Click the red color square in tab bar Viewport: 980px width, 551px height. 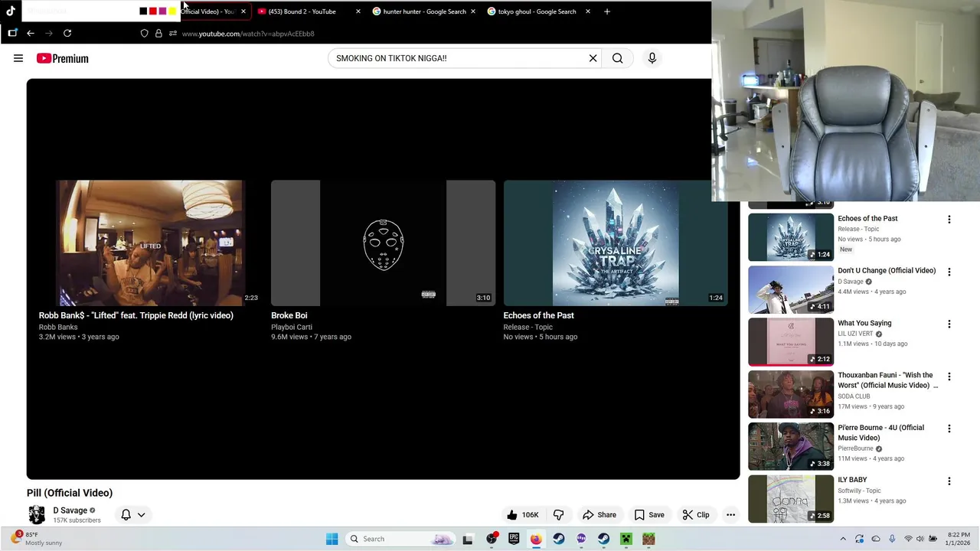(x=152, y=11)
